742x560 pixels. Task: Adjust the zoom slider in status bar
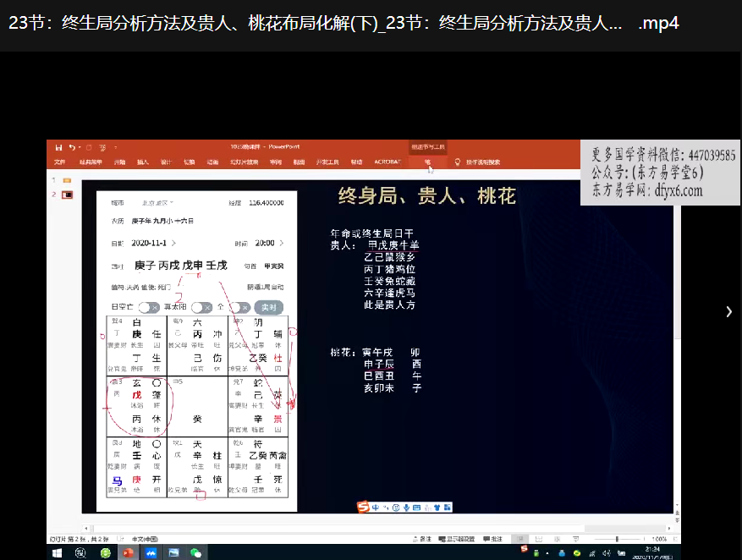coord(616,539)
